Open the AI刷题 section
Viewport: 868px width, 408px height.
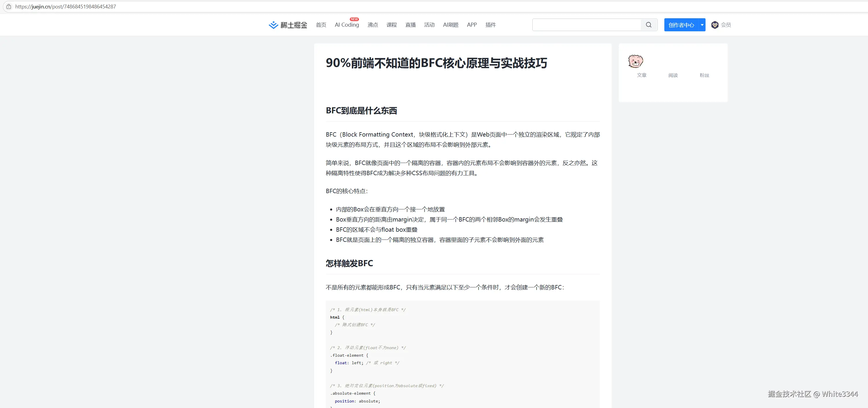coord(451,25)
